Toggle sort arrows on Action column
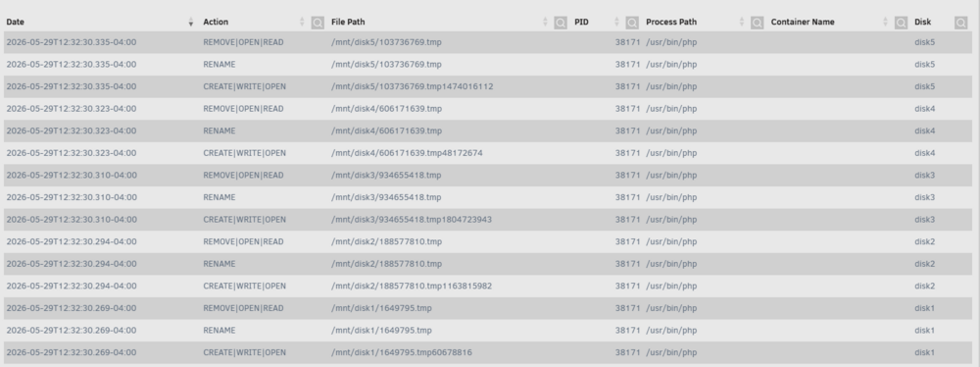The height and width of the screenshot is (367, 980). 302,22
